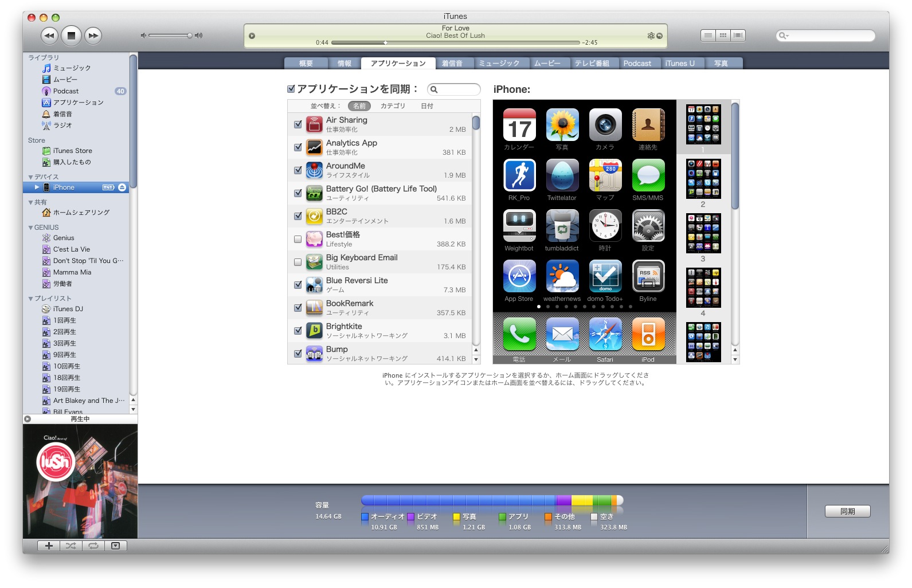Sort apps by カテゴリ
Screen dimensions: 912x588
[393, 106]
